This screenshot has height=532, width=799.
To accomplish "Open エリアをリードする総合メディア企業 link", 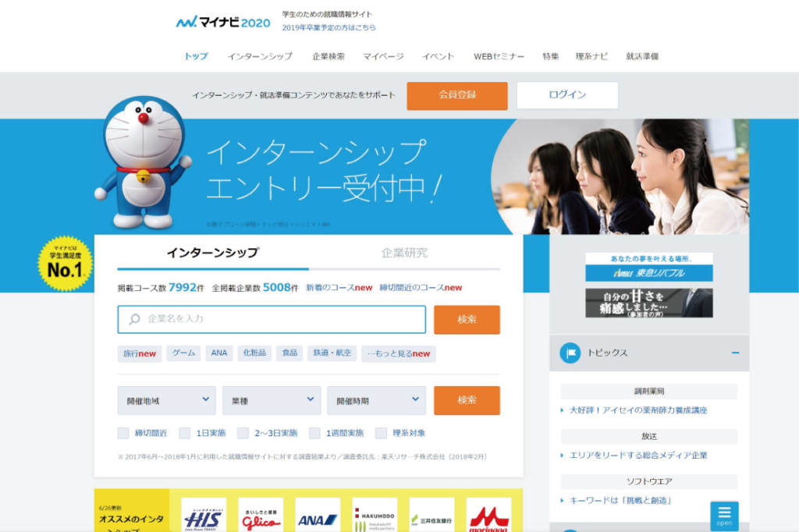I will pyautogui.click(x=638, y=455).
